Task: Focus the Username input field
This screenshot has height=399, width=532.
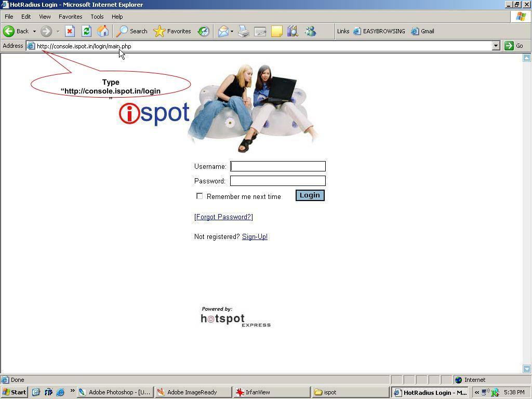Action: pyautogui.click(x=278, y=166)
